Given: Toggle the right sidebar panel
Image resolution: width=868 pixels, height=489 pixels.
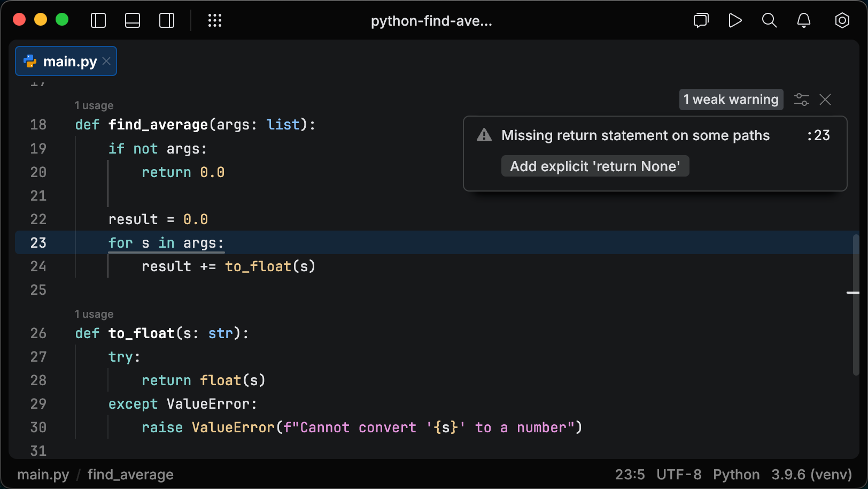Looking at the screenshot, I should (167, 21).
